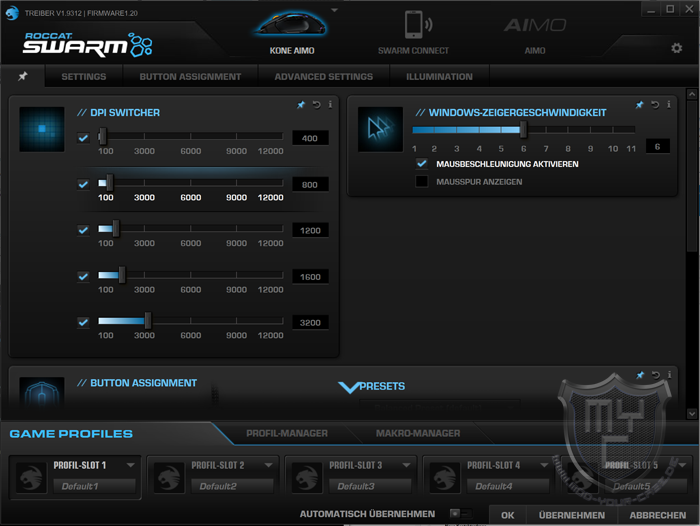The width and height of the screenshot is (700, 526).
Task: Expand Profil-Slot 2 dropdown arrow
Action: (x=268, y=465)
